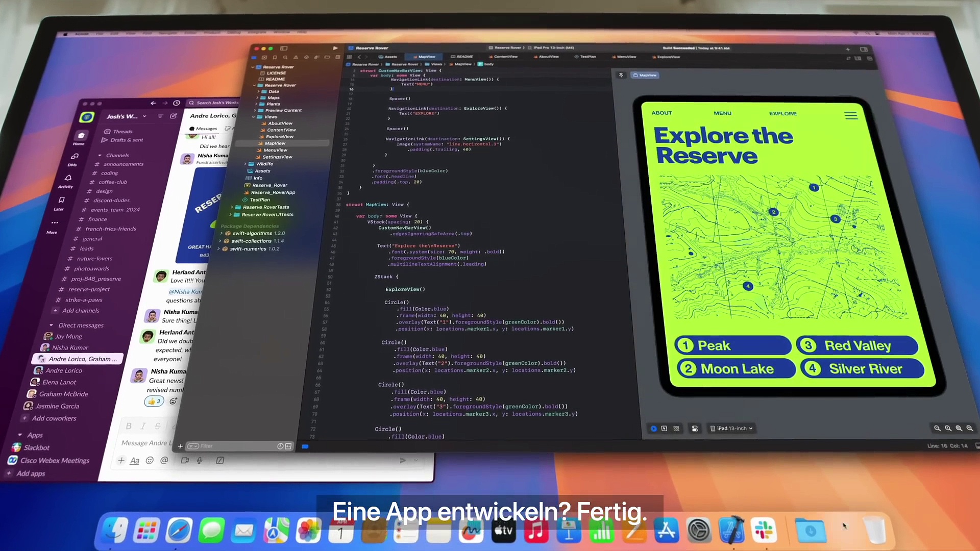Viewport: 980px width, 551px height.
Task: Open the Slack Activity bell icon
Action: tap(68, 178)
